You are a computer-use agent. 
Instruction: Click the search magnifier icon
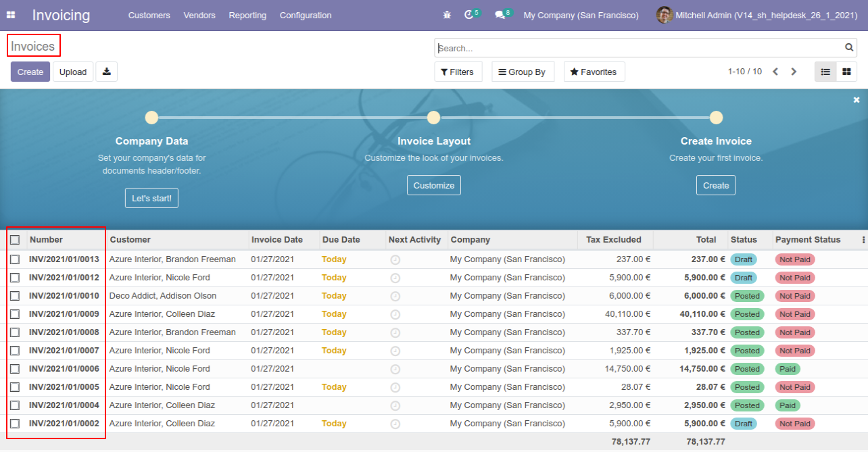(x=849, y=48)
